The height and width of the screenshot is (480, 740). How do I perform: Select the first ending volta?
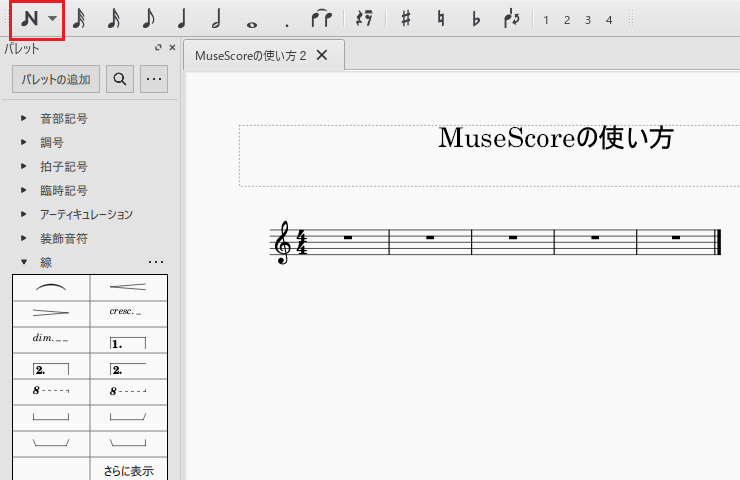click(x=128, y=340)
